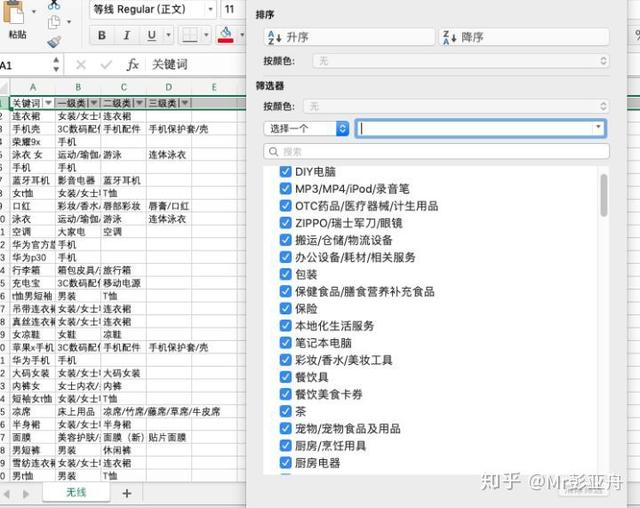Click the previous sheet navigation arrow
This screenshot has width=640, height=508.
[x=7, y=494]
